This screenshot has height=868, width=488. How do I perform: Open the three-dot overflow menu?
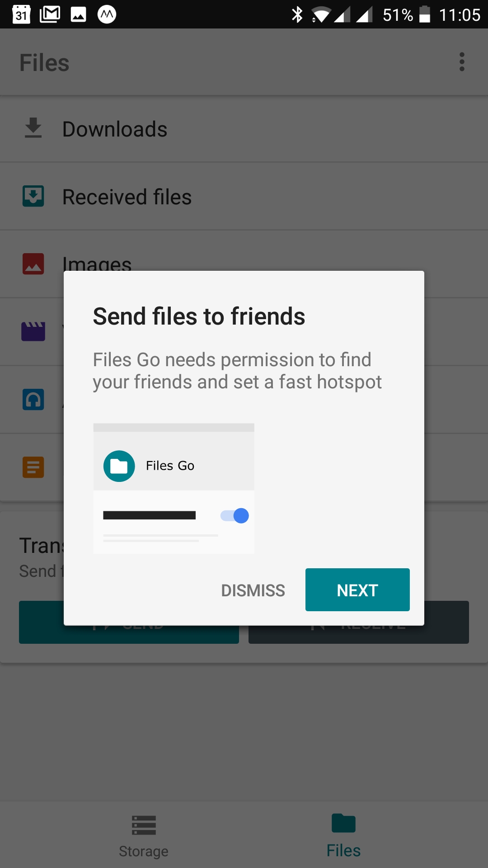[x=462, y=62]
